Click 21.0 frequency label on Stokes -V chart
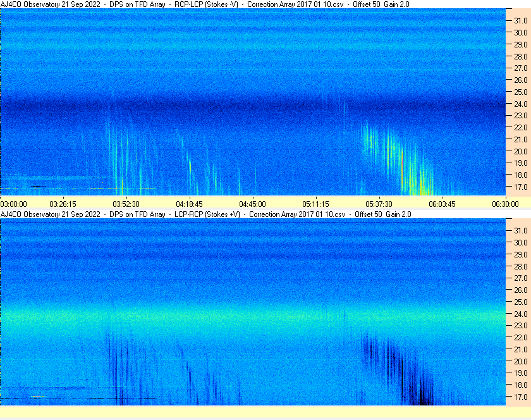This screenshot has height=420, width=531. pos(521,139)
